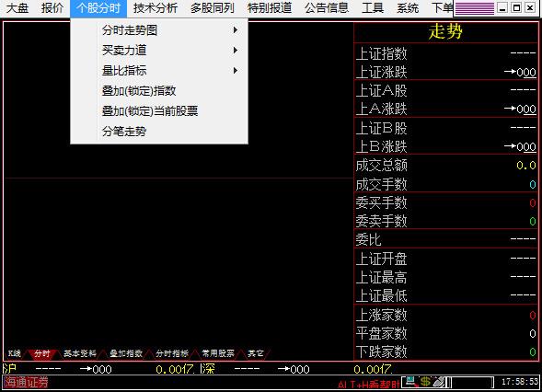542x392 pixels.
Task: Switch to the 分时指标 tab
Action: [x=172, y=353]
